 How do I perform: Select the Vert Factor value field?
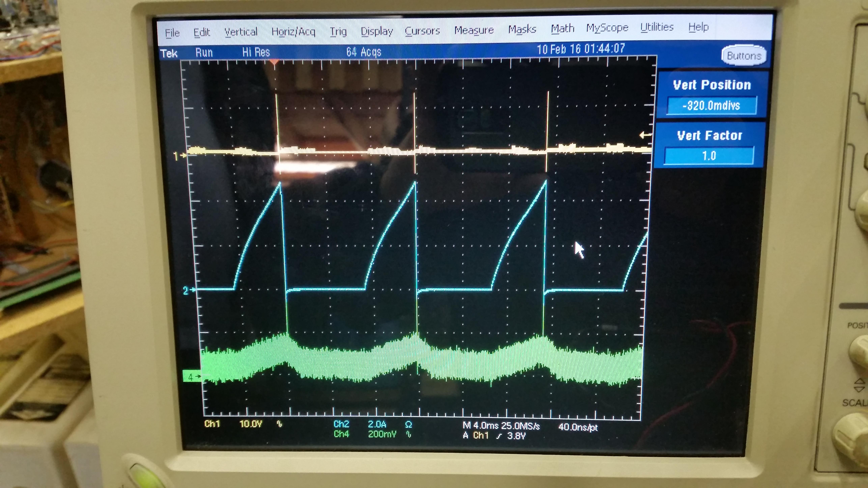pos(709,156)
